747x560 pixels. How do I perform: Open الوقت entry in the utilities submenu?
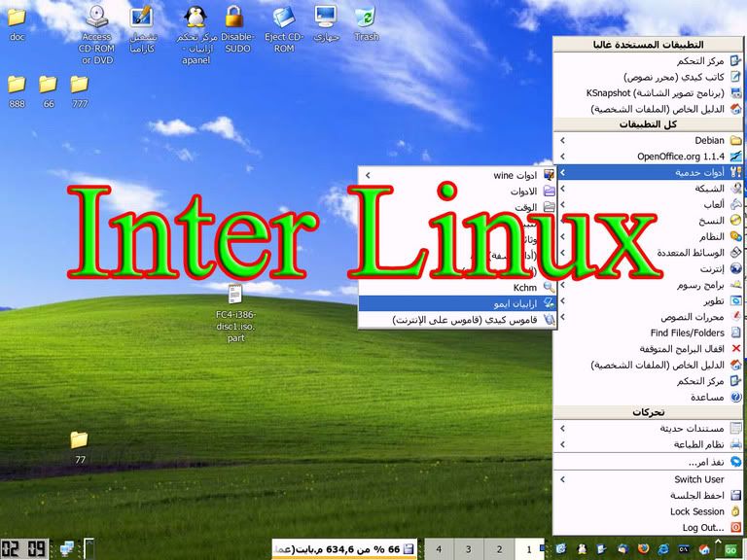(457, 207)
